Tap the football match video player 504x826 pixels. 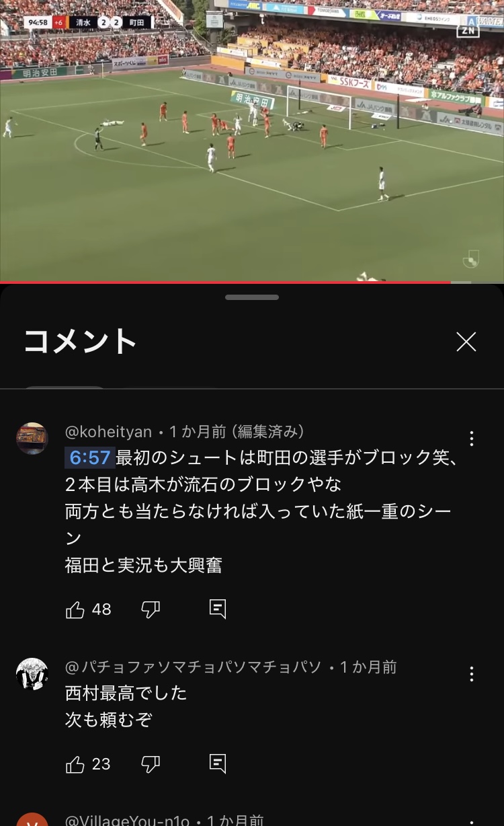click(x=252, y=140)
